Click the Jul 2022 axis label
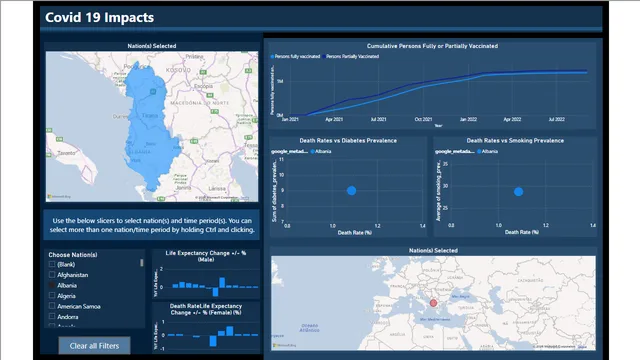 (557, 120)
